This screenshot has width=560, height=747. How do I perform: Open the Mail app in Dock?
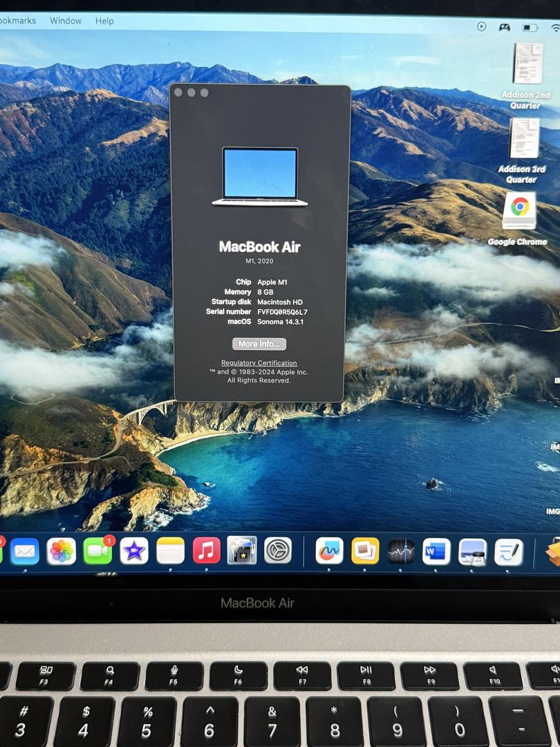click(24, 551)
